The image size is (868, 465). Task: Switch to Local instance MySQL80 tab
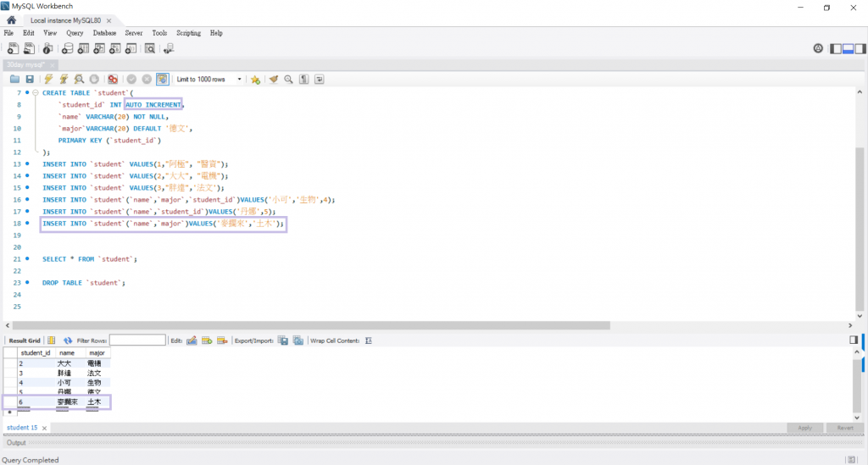pyautogui.click(x=65, y=20)
